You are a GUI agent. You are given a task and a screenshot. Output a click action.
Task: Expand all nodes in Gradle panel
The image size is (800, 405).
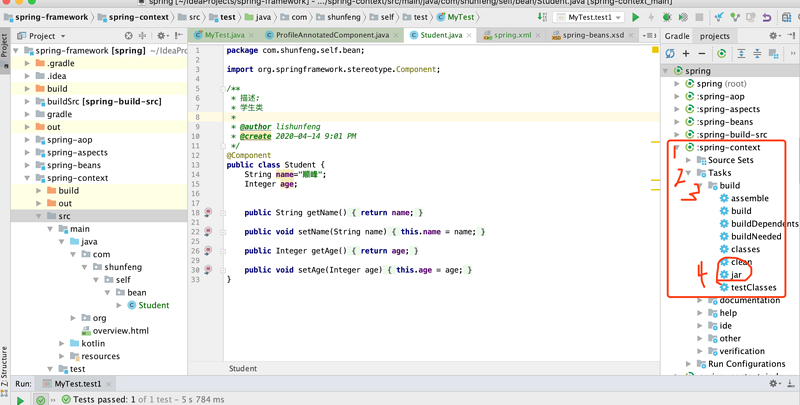[x=741, y=53]
